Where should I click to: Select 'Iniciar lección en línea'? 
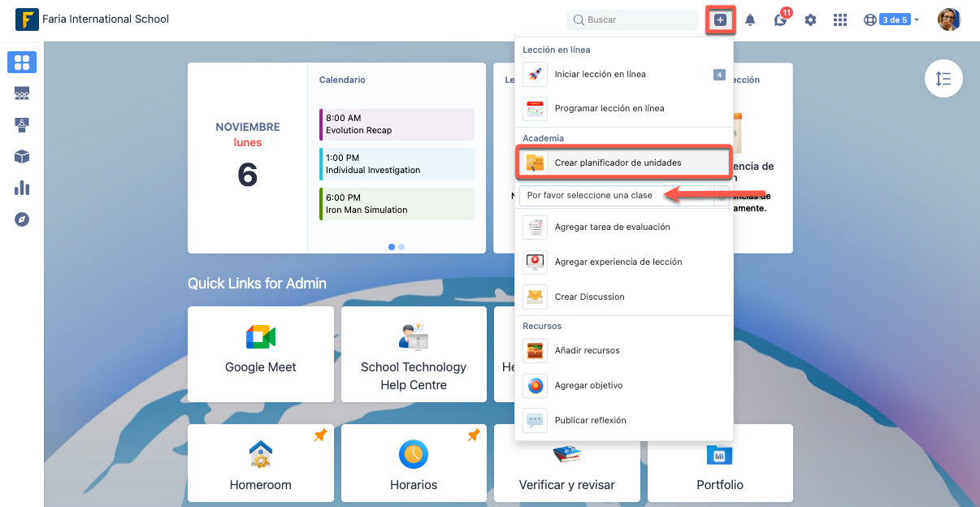click(600, 74)
